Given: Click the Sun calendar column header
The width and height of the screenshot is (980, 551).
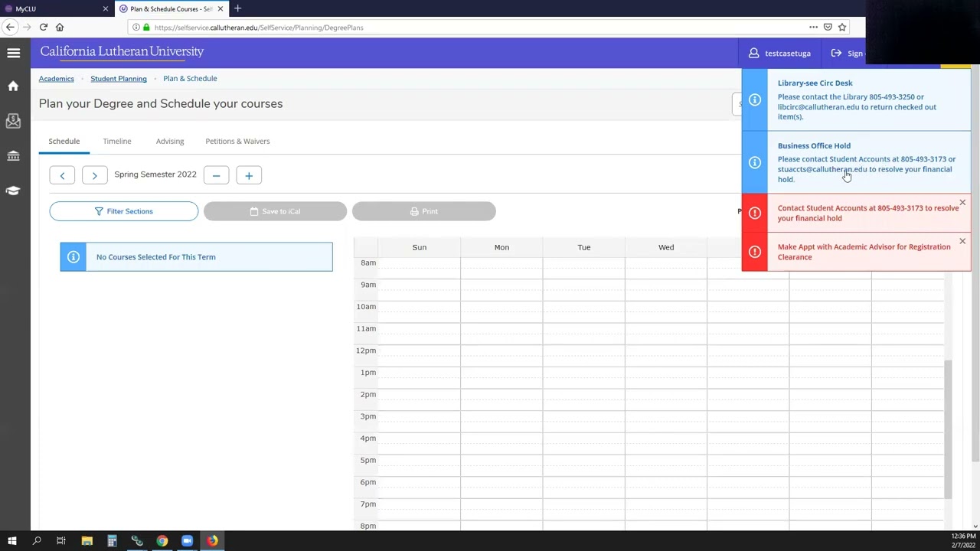Looking at the screenshot, I should pyautogui.click(x=420, y=247).
